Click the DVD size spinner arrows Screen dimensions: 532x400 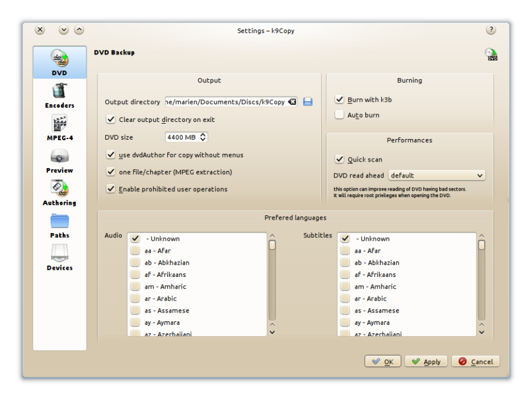(203, 137)
